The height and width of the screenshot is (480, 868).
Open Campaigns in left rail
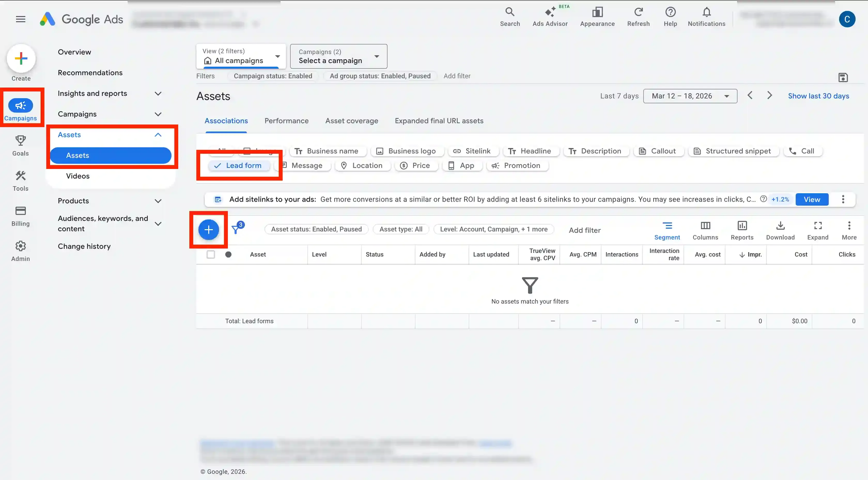point(21,109)
